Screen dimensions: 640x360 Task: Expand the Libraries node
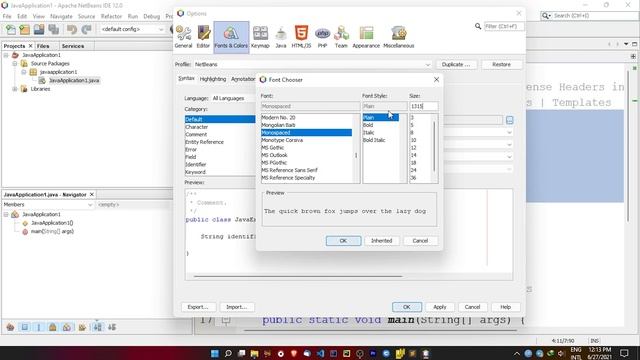tap(15, 89)
